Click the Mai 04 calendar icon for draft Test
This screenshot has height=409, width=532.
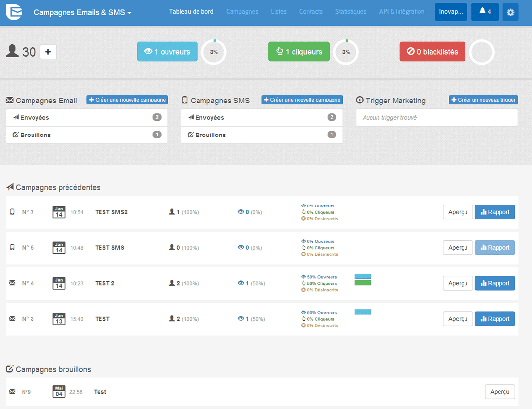point(59,391)
